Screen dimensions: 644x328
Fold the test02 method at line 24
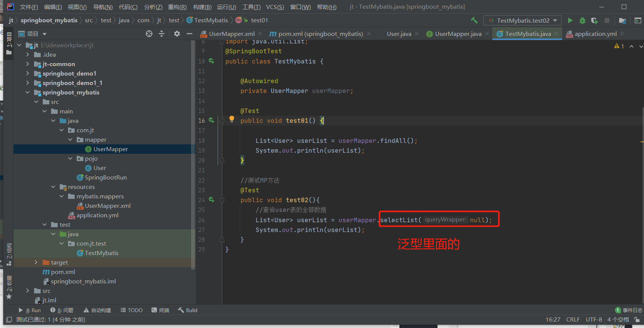click(x=222, y=200)
